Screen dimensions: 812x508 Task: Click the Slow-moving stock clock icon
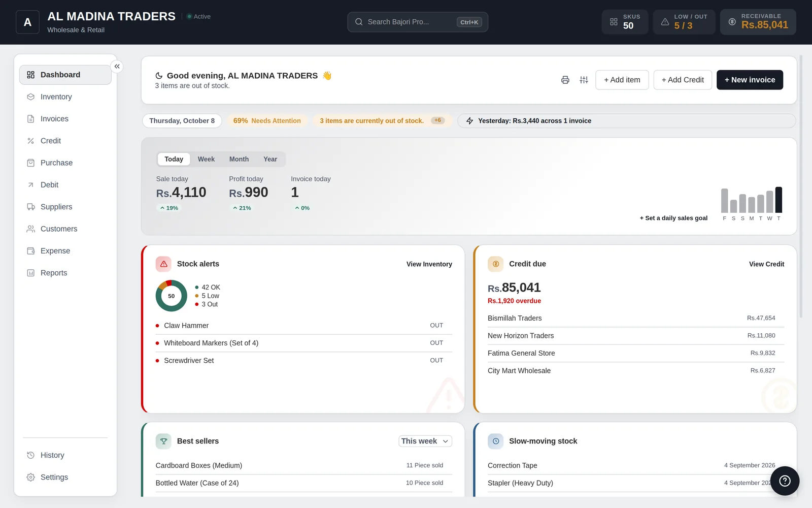[x=496, y=441]
